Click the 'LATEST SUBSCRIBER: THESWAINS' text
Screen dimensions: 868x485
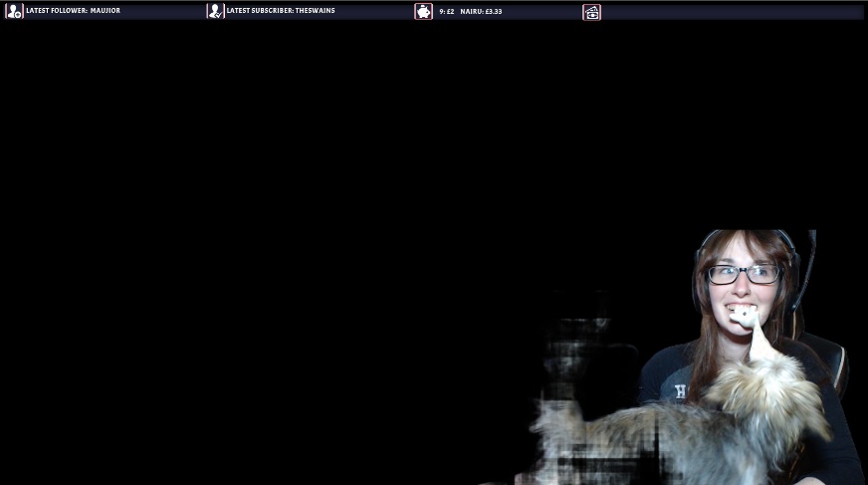click(281, 11)
